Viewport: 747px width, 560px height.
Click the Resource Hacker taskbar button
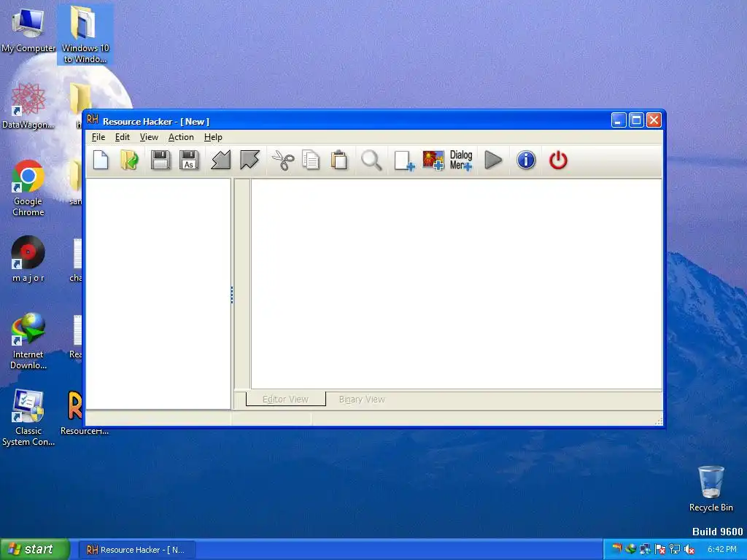click(x=136, y=550)
